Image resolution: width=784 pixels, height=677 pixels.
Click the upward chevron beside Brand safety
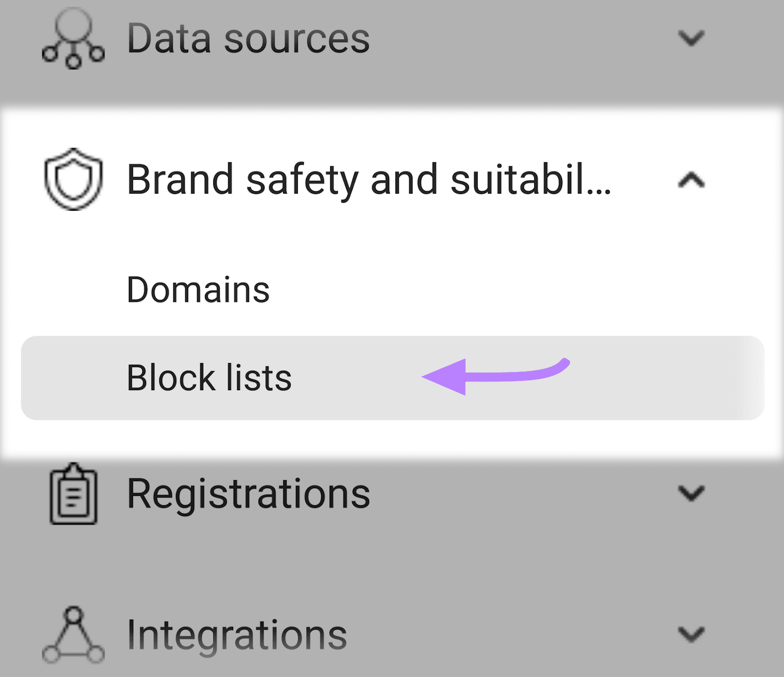[690, 181]
